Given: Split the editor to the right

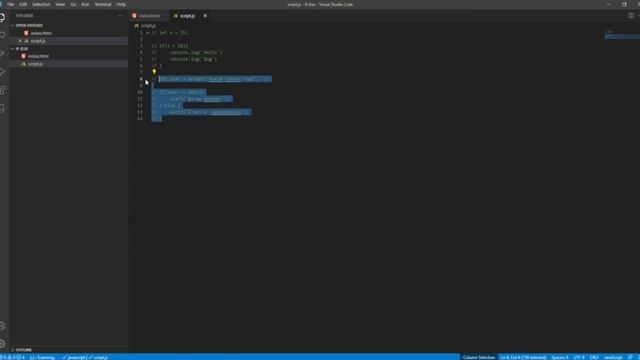Looking at the screenshot, I should [631, 16].
